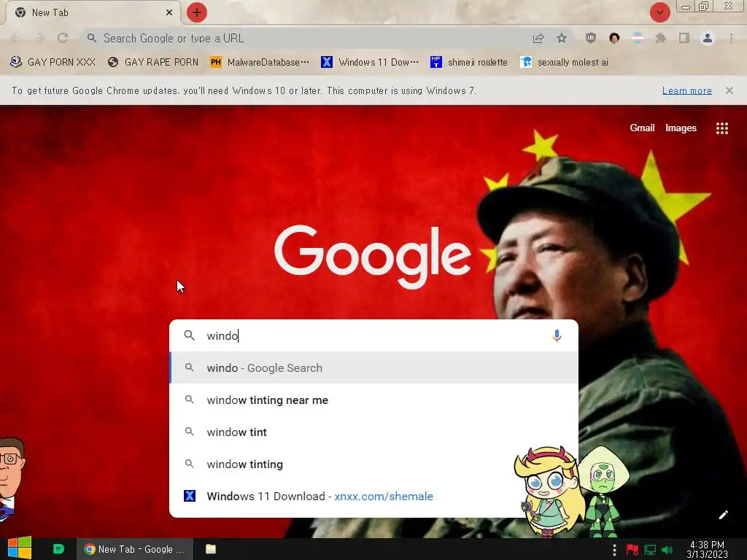747x560 pixels.
Task: Select suggestion windo - Google Search
Action: [374, 367]
